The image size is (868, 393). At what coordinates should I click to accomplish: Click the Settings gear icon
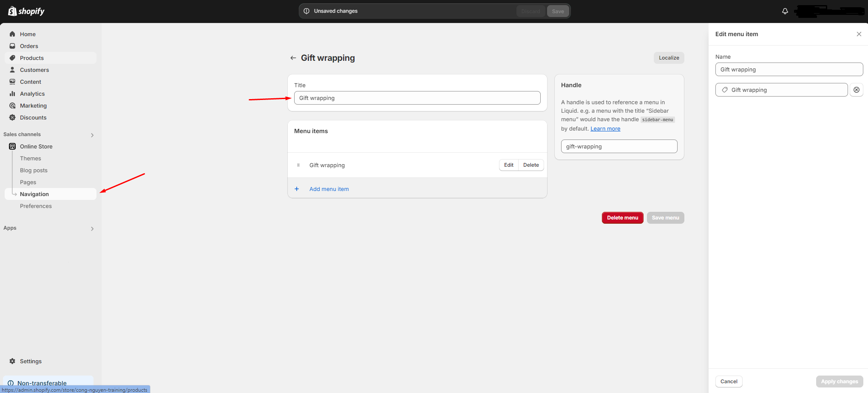coord(12,361)
